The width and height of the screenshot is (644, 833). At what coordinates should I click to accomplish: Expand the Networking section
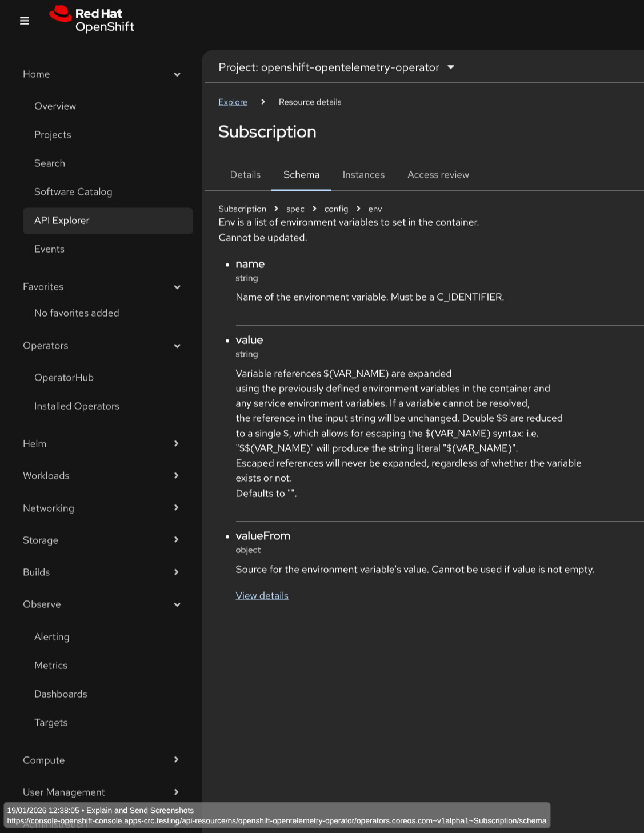click(x=102, y=508)
